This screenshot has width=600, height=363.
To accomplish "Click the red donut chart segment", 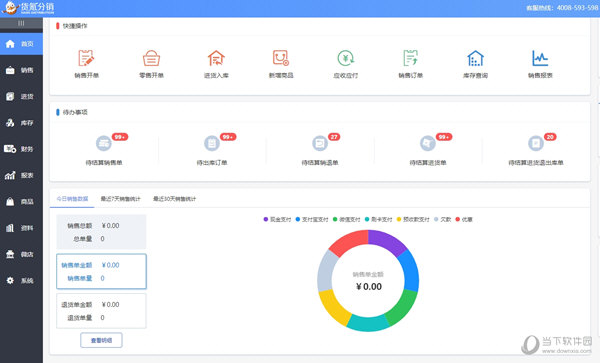I will pyautogui.click(x=349, y=242).
